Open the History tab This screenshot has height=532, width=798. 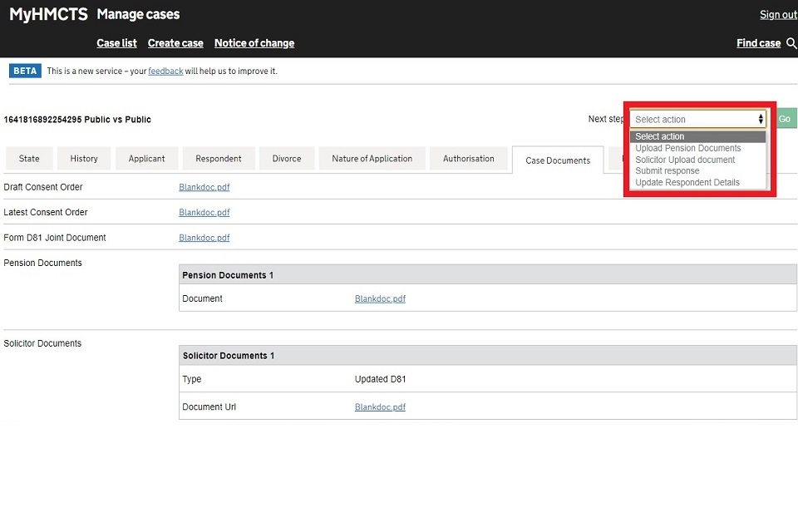tap(84, 159)
